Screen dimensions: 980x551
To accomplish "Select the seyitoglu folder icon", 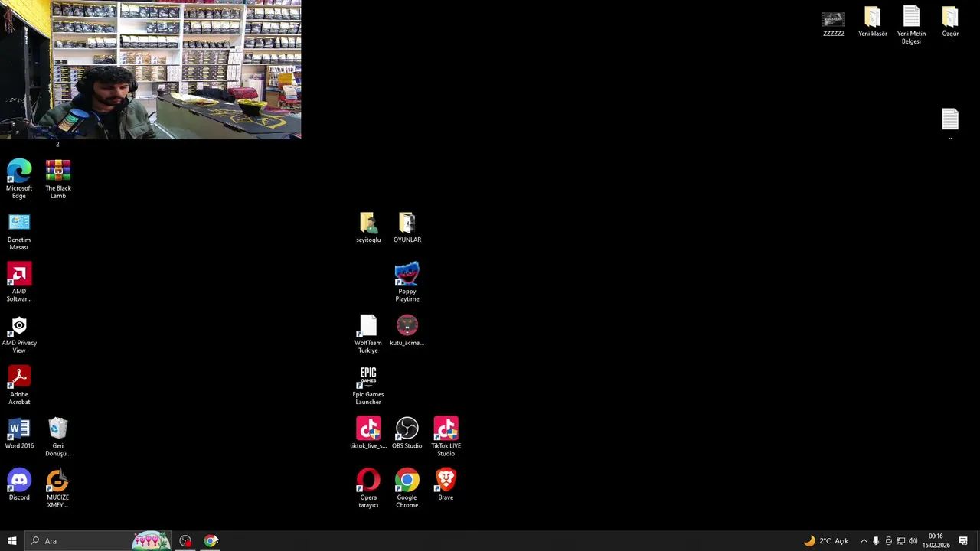I will (x=368, y=227).
